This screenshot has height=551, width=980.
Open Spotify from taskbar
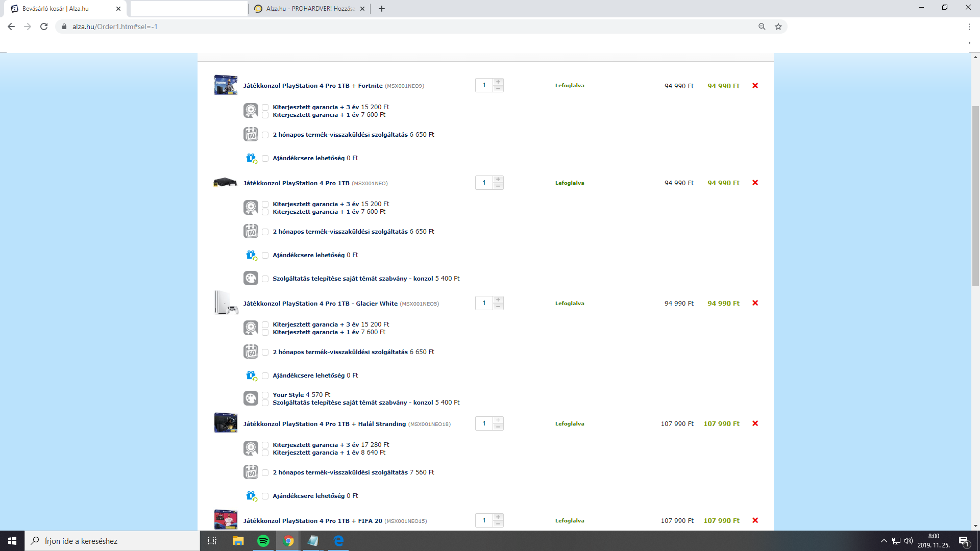(x=263, y=541)
